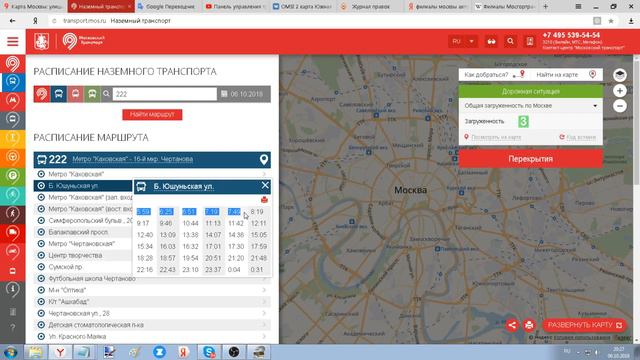Click the Windows Start button

point(10,352)
